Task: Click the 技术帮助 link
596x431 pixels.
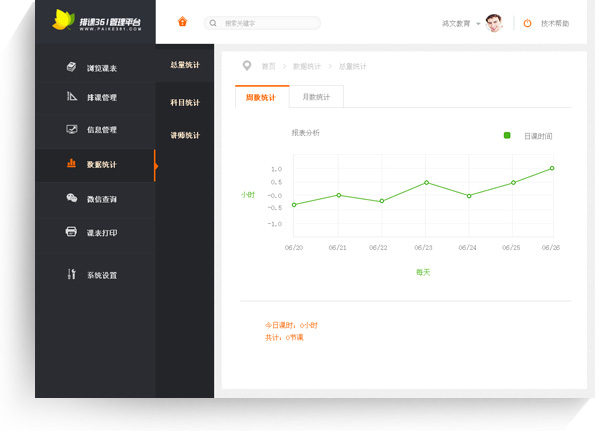Action: [555, 24]
